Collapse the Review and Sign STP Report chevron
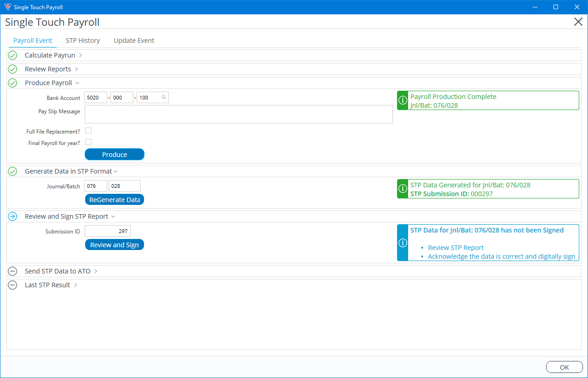 coord(113,216)
